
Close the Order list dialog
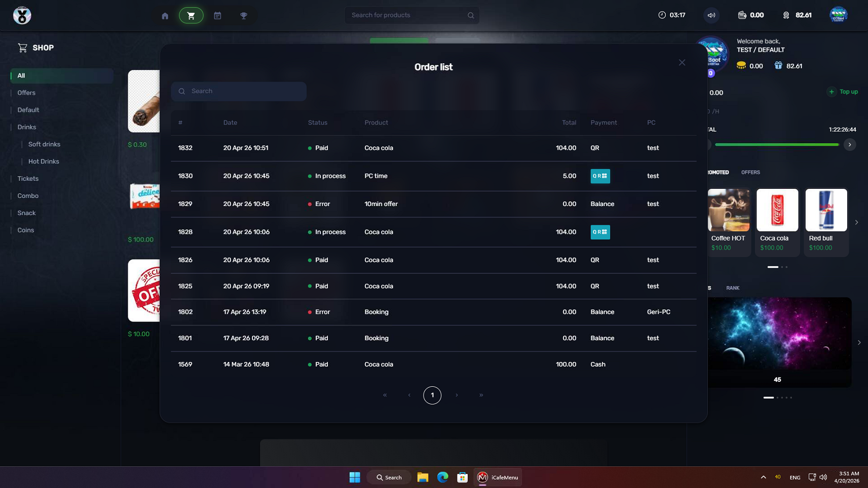pyautogui.click(x=682, y=63)
